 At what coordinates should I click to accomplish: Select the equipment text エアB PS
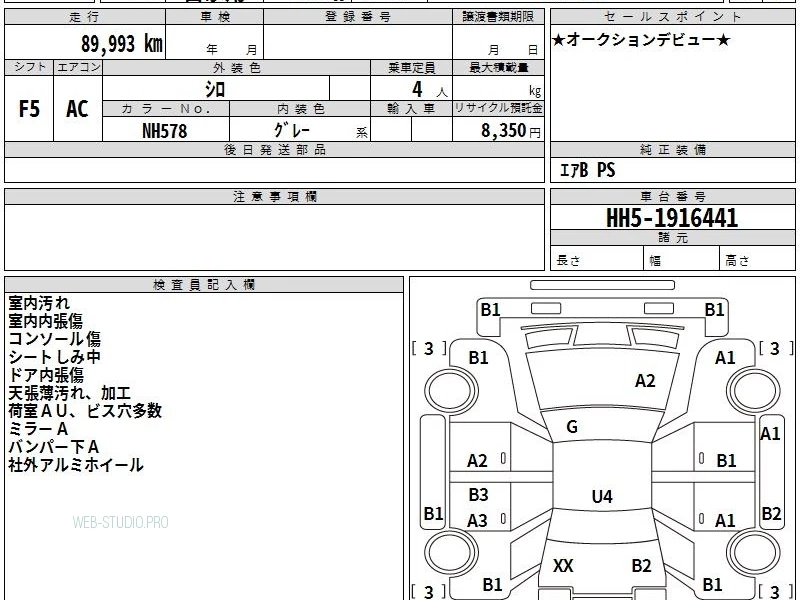point(587,170)
